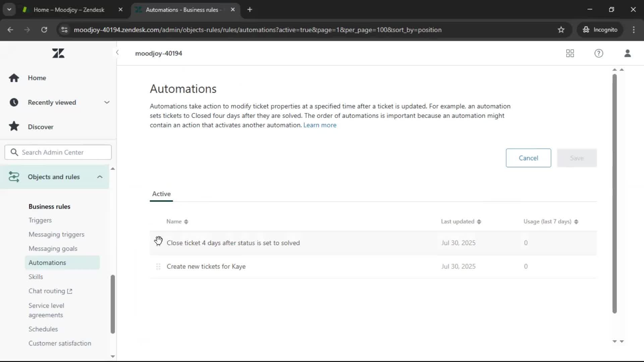This screenshot has width=644, height=362.
Task: Open Triggers in Business rules
Action: [40, 220]
